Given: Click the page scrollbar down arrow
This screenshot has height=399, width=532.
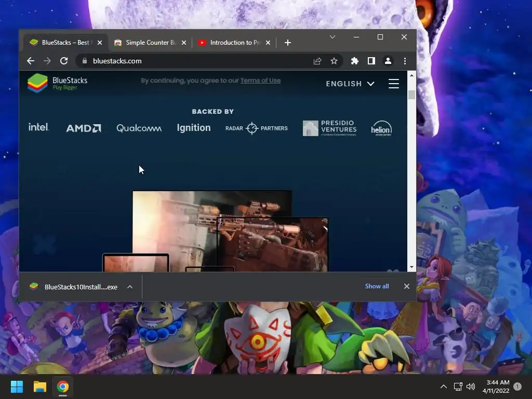Looking at the screenshot, I should (x=411, y=267).
